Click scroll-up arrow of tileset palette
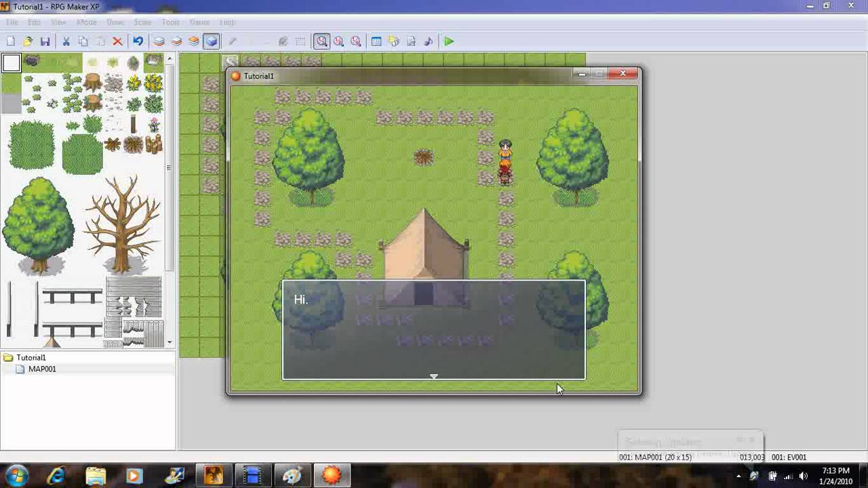Viewport: 868px width, 488px height. [x=170, y=59]
